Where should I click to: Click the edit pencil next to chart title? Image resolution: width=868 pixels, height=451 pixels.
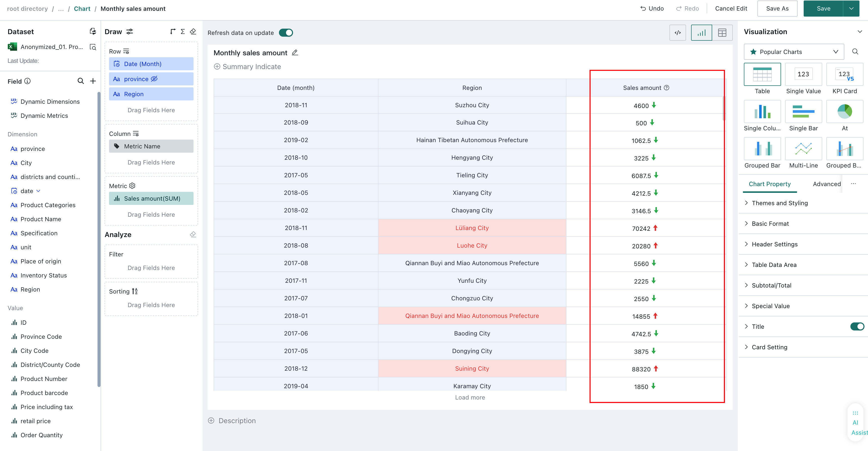tap(295, 52)
